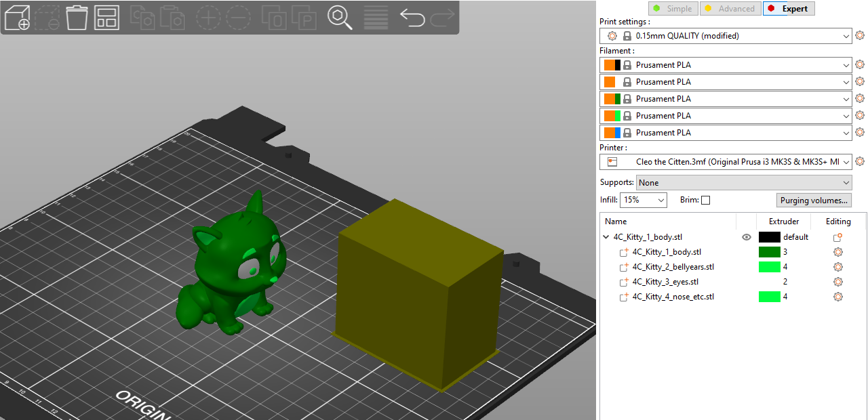Open the filament dropdown with dark green swatch

click(x=726, y=99)
